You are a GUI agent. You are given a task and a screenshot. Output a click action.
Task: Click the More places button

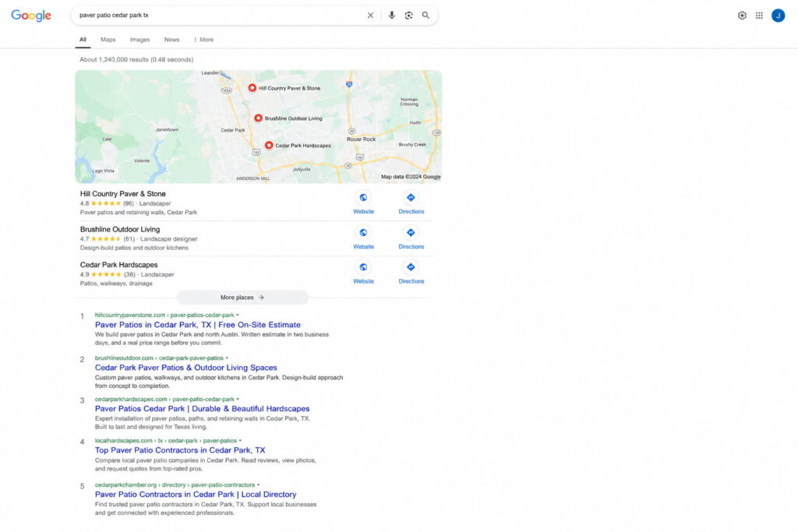pos(242,298)
